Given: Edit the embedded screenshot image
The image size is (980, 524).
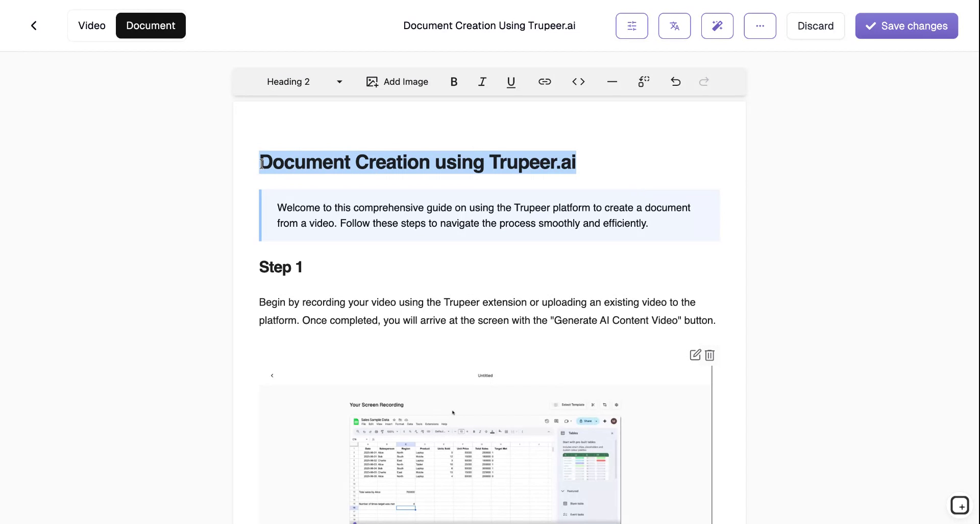Looking at the screenshot, I should pos(695,354).
